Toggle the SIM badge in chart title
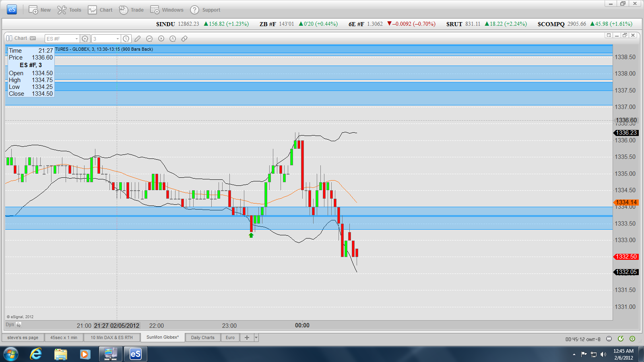Image resolution: width=644 pixels, height=362 pixels. point(33,38)
